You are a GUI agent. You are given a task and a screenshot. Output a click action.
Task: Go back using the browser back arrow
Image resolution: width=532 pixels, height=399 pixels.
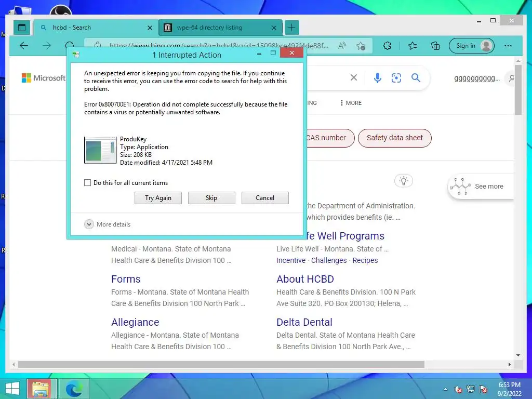point(24,46)
